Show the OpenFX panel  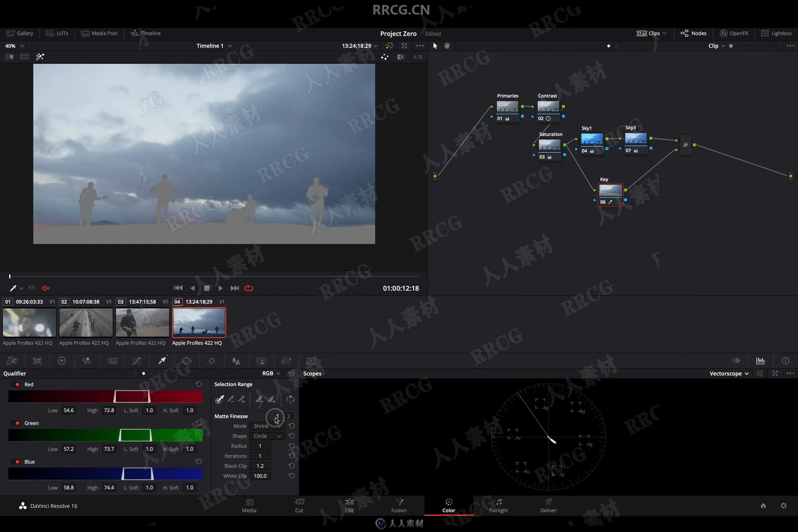(734, 33)
